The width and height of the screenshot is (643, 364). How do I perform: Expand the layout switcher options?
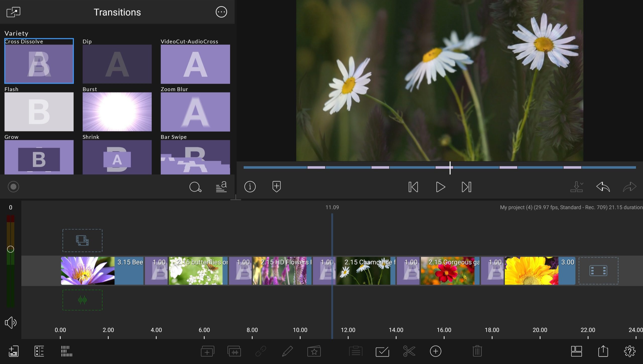click(576, 351)
